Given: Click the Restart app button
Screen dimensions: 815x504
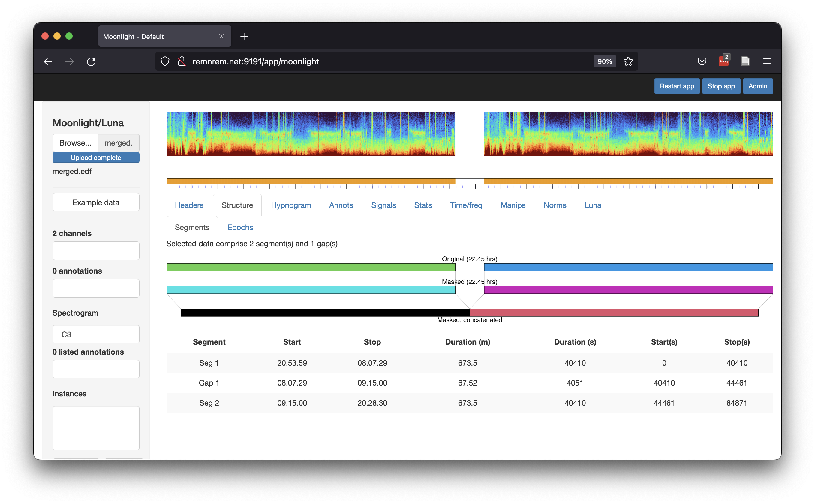Looking at the screenshot, I should (677, 86).
